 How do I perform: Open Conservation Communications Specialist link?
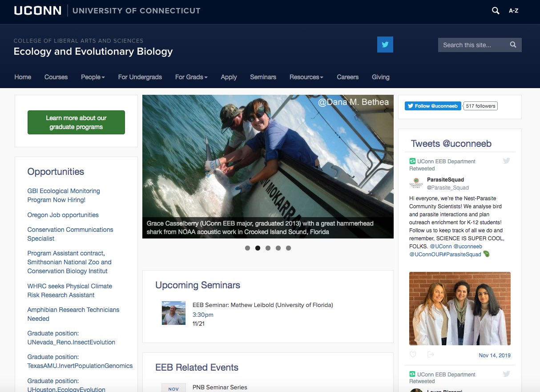tap(70, 234)
